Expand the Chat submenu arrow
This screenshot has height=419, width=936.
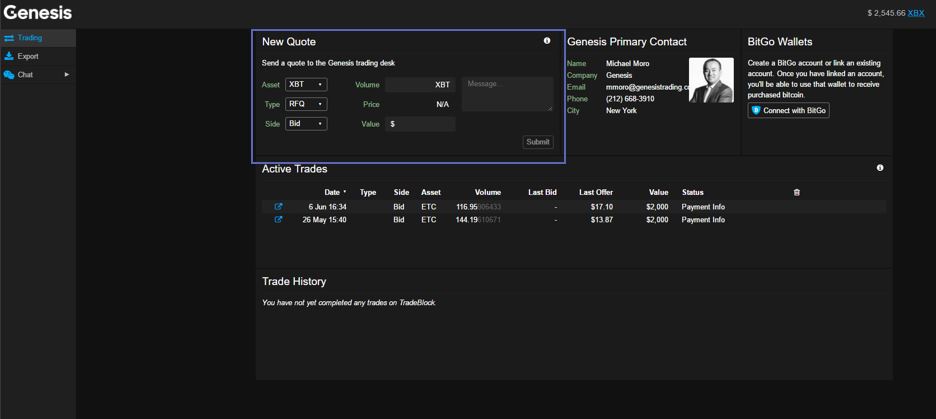click(67, 75)
